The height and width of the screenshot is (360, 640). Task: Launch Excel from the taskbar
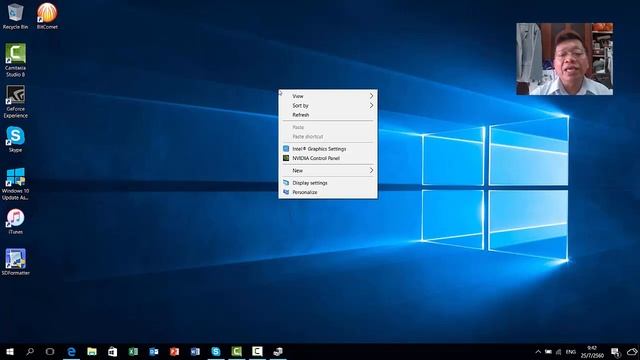click(133, 351)
